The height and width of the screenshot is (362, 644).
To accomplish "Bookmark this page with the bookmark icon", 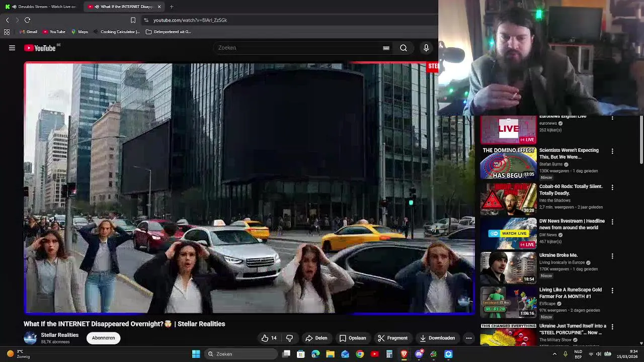I will [133, 20].
